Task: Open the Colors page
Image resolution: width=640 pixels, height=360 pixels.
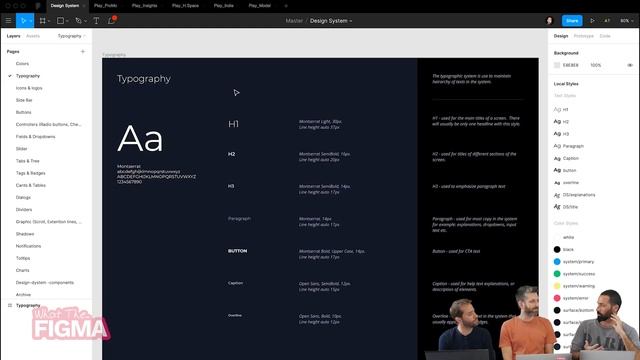Action: click(22, 64)
